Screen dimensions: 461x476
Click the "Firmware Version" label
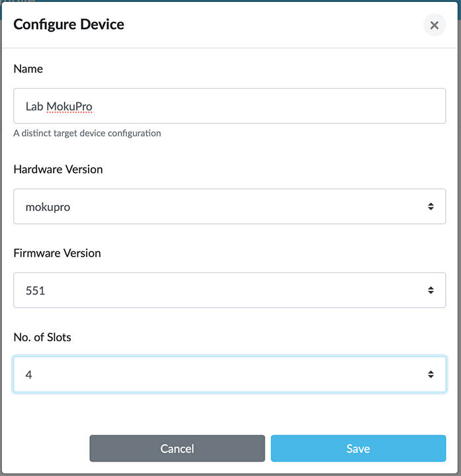point(57,253)
